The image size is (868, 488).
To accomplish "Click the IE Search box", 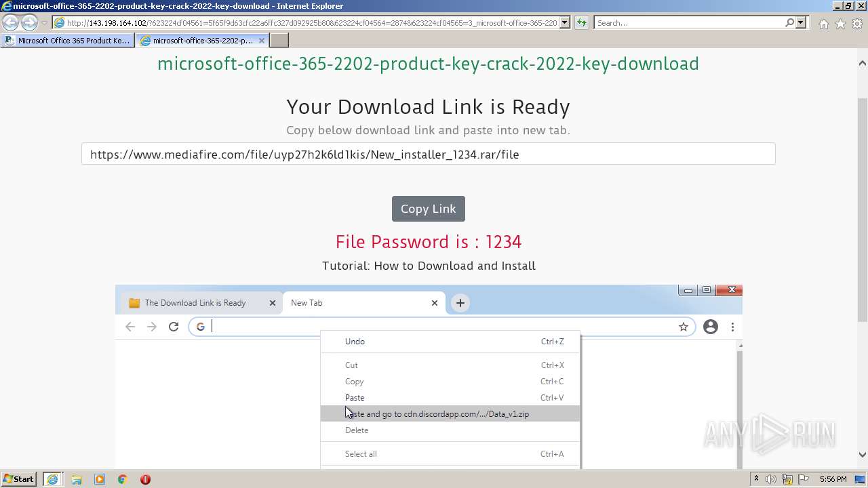I will 688,22.
